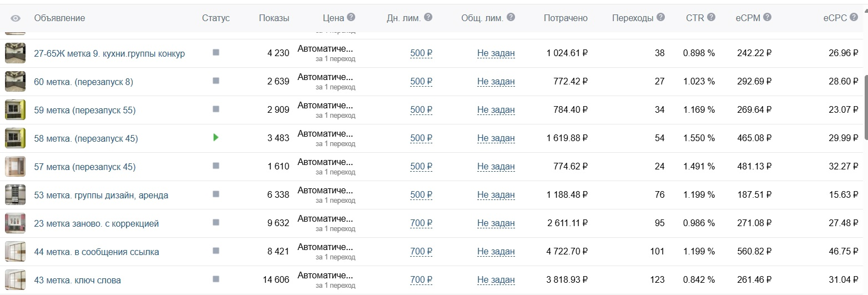The height and width of the screenshot is (295, 868).
Task: Stop the running ad 58 метка via green play status
Action: click(216, 137)
